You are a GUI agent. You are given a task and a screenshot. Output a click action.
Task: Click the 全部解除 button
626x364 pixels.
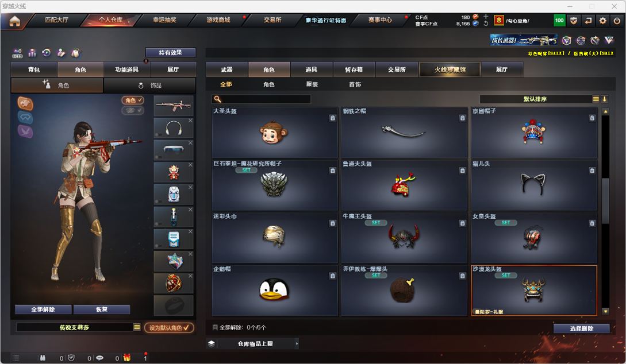[43, 309]
